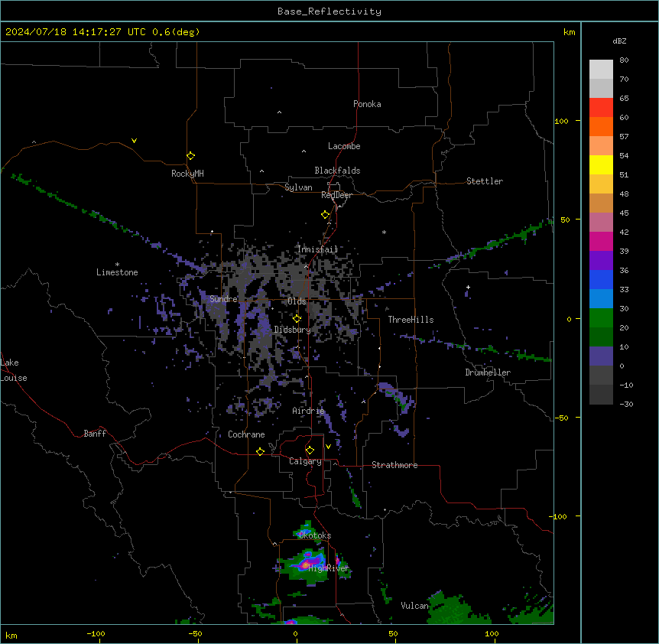
Task: Pick the light gray 70-80 dBZ legend swatch
Action: [x=601, y=70]
